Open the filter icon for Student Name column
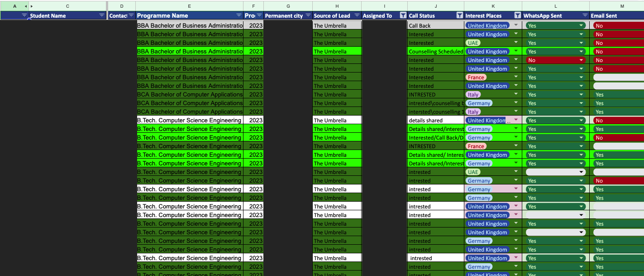 [102, 15]
